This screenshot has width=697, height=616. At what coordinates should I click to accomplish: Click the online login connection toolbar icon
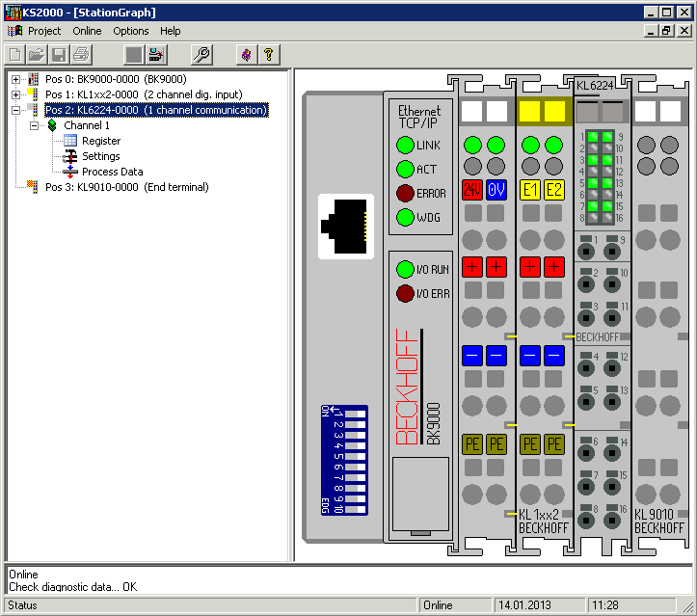(x=156, y=55)
